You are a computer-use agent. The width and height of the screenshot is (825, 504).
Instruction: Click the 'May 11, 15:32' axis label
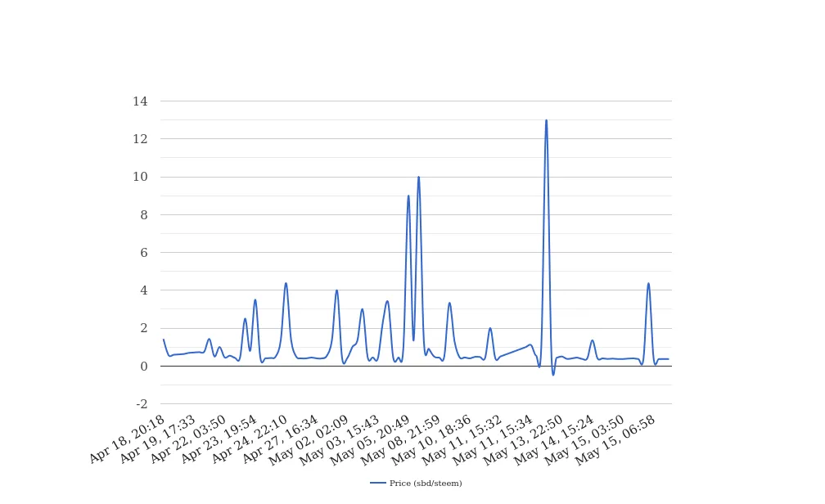[461, 440]
